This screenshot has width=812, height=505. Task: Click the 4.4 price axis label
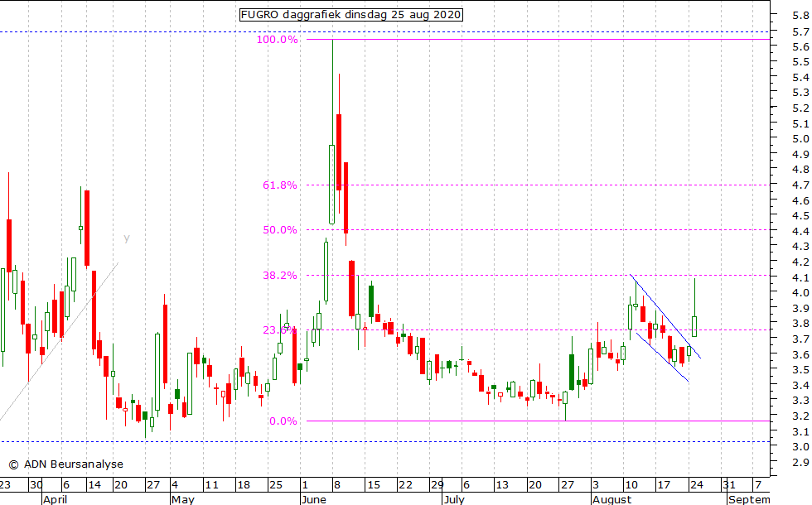pyautogui.click(x=800, y=231)
